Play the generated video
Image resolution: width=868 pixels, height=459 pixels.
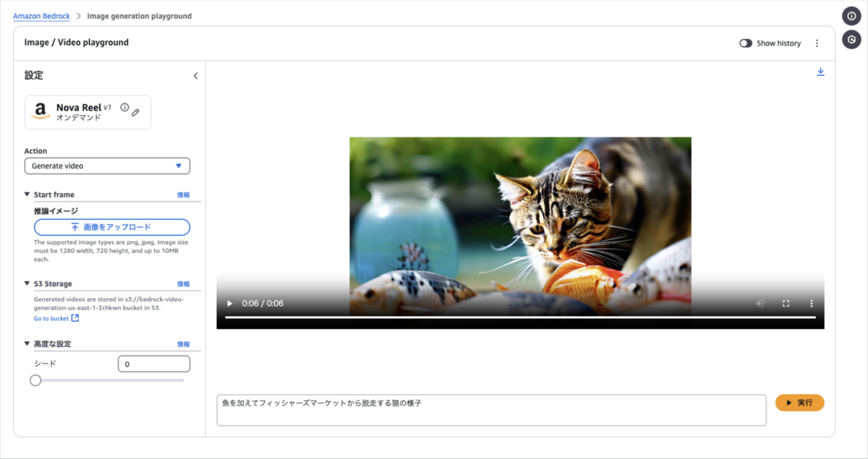point(230,304)
